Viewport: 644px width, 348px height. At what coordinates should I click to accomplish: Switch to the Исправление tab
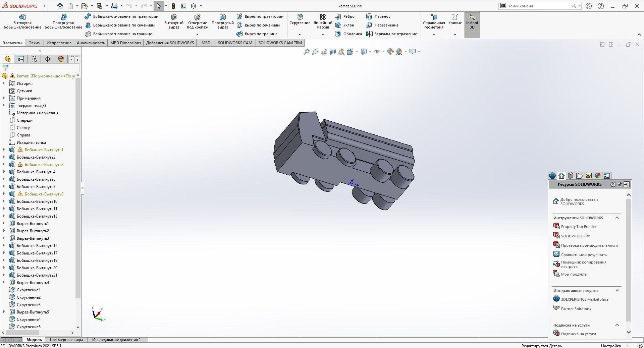59,43
